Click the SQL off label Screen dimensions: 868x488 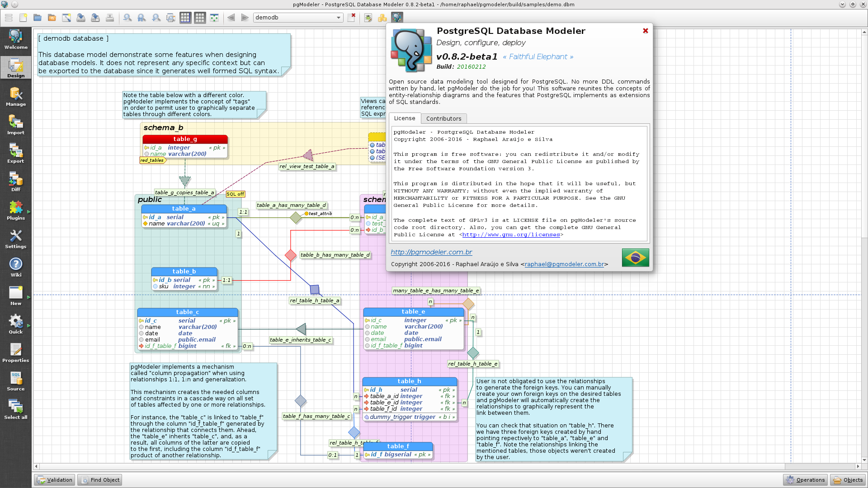click(x=235, y=194)
